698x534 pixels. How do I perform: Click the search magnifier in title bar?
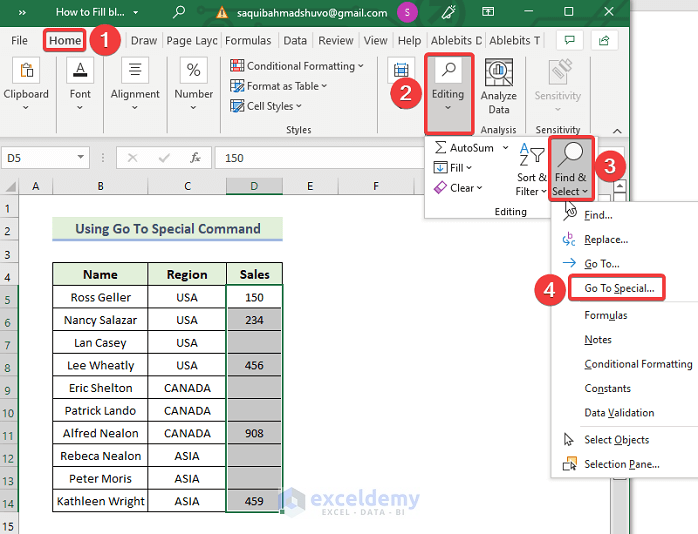pyautogui.click(x=179, y=13)
